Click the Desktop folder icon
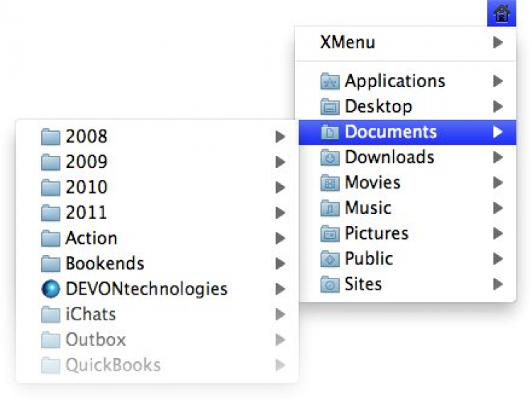This screenshot has width=532, height=411. coord(330,107)
